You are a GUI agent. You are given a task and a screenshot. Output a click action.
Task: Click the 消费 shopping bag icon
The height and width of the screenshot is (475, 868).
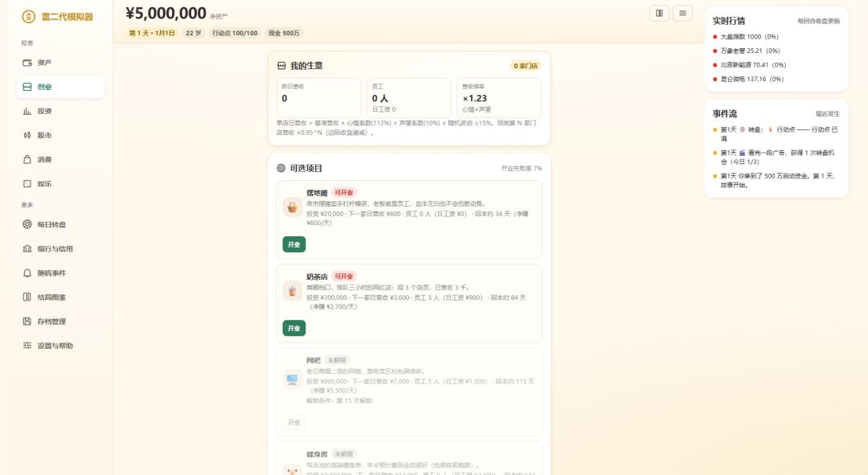point(27,159)
